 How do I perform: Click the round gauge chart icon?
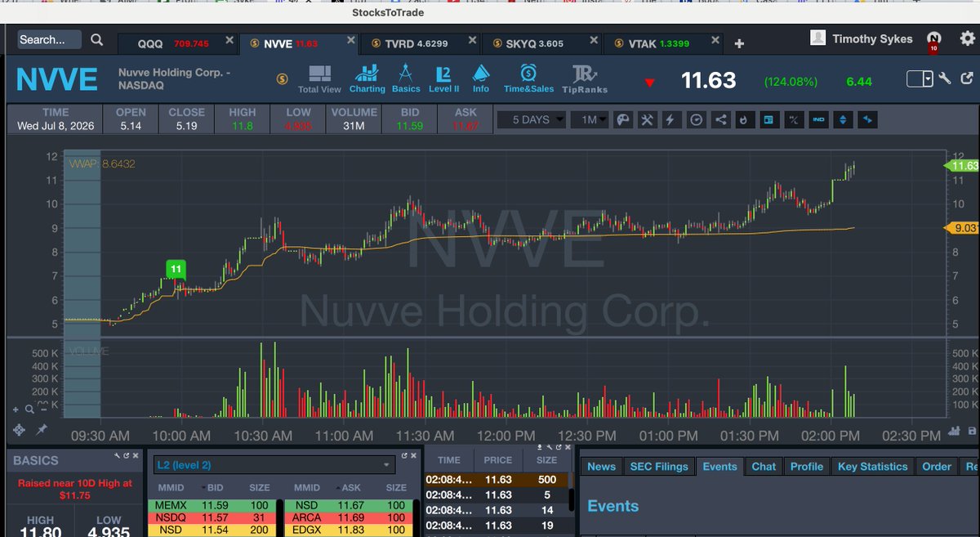point(696,119)
